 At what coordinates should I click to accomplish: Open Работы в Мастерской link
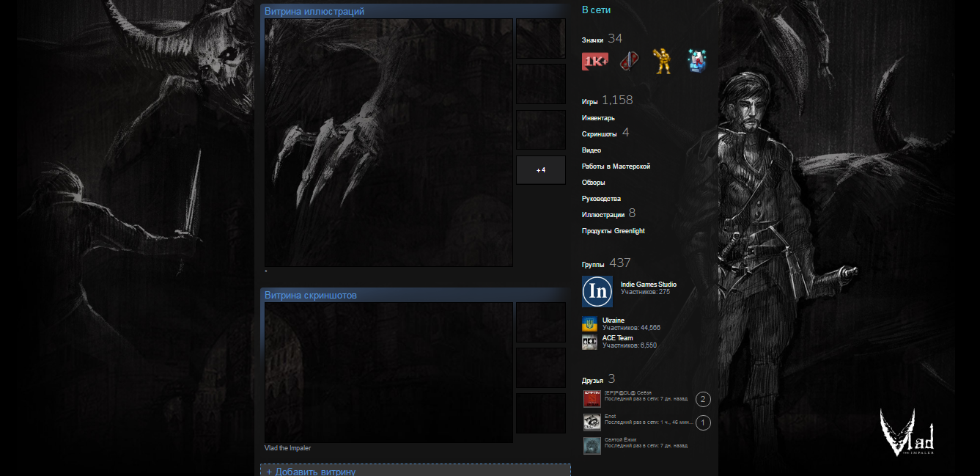coord(616,166)
